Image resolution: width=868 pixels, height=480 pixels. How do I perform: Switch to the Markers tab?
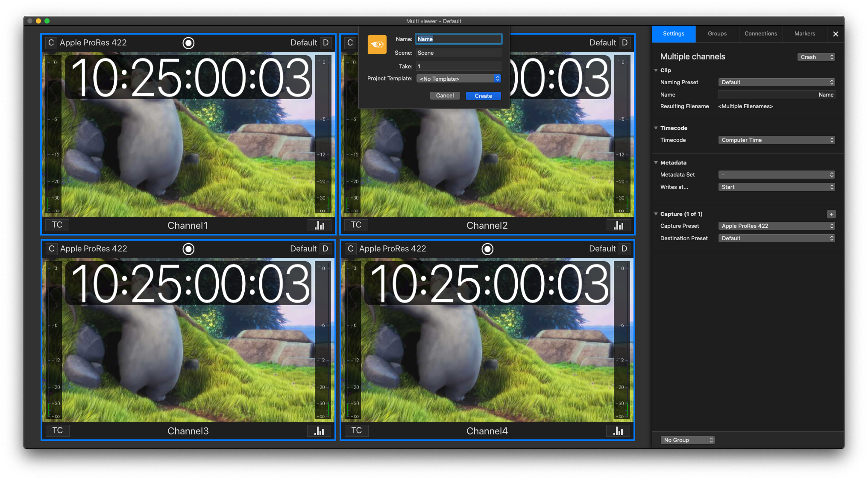(x=805, y=34)
